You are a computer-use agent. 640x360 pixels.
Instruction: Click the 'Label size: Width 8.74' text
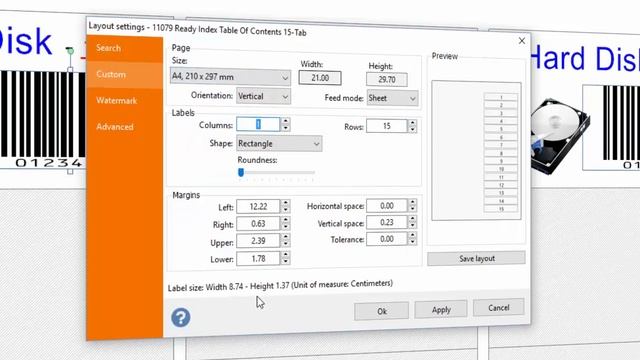(205, 287)
